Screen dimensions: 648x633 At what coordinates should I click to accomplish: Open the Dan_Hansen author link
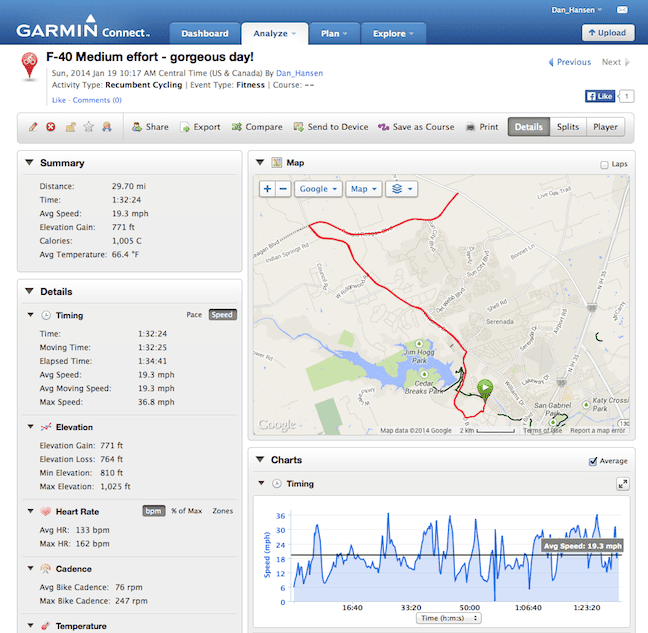pyautogui.click(x=301, y=73)
